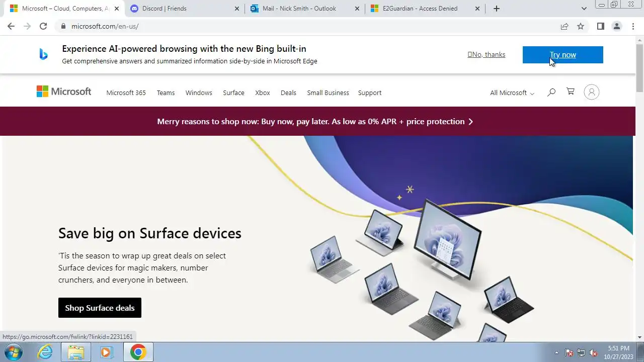Open Teams in the nav bar
Screen dimensions: 644x362
pos(166,93)
